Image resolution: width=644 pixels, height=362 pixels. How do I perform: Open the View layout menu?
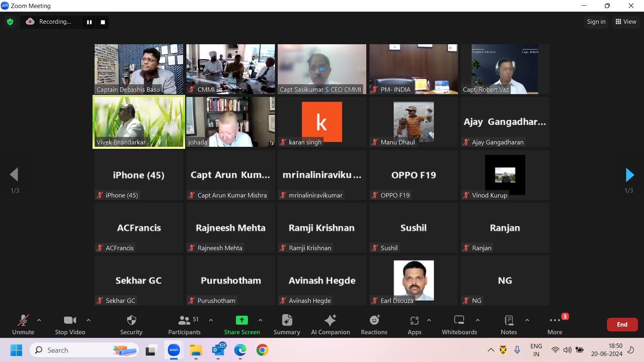[625, 22]
